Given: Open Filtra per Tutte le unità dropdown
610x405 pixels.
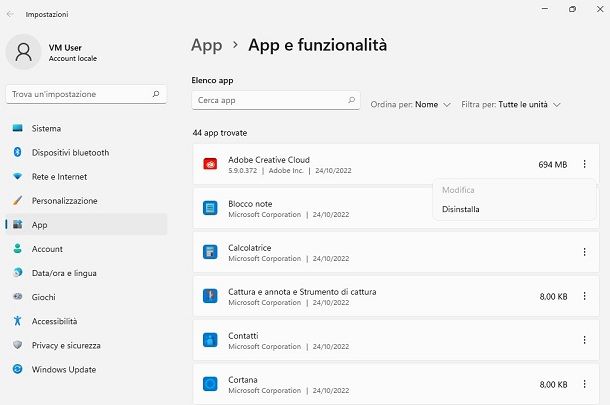Looking at the screenshot, I should pyautogui.click(x=511, y=105).
